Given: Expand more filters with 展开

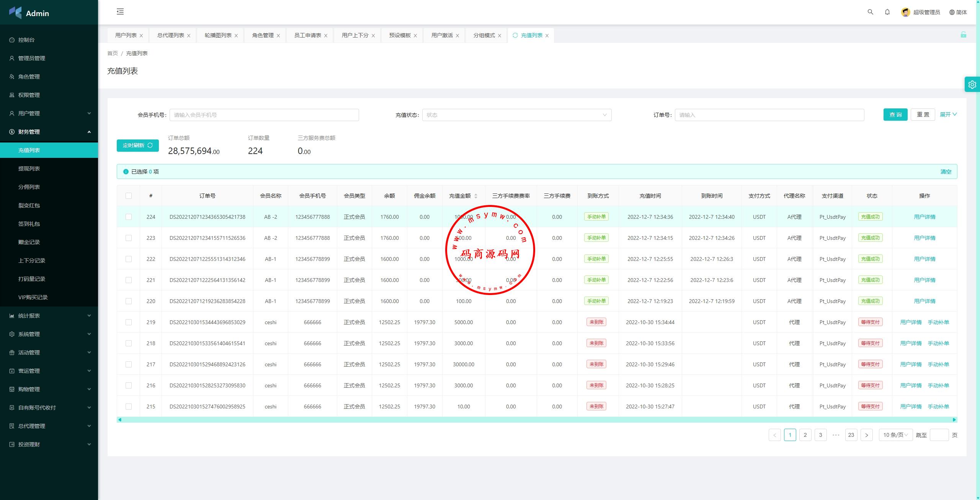Looking at the screenshot, I should tap(948, 115).
